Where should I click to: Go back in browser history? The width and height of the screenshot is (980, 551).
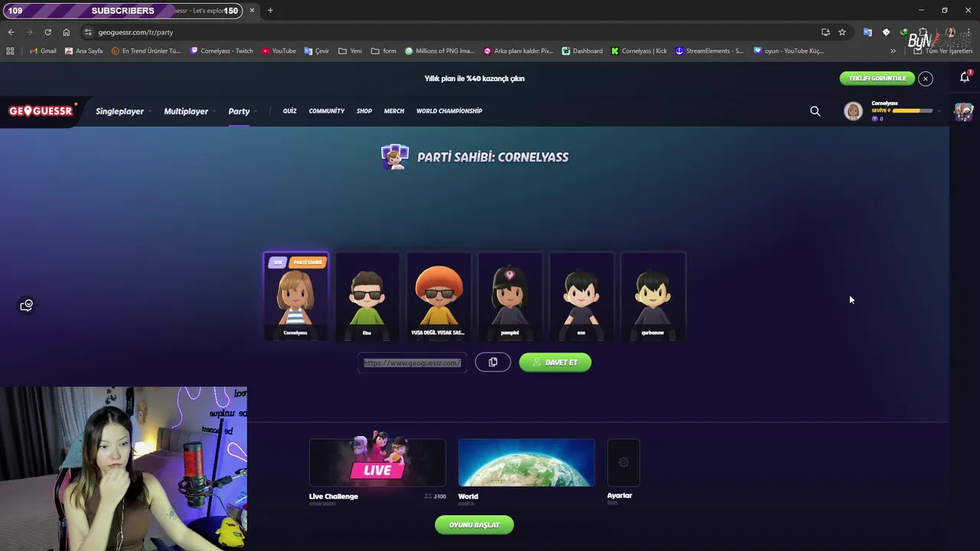pyautogui.click(x=11, y=32)
